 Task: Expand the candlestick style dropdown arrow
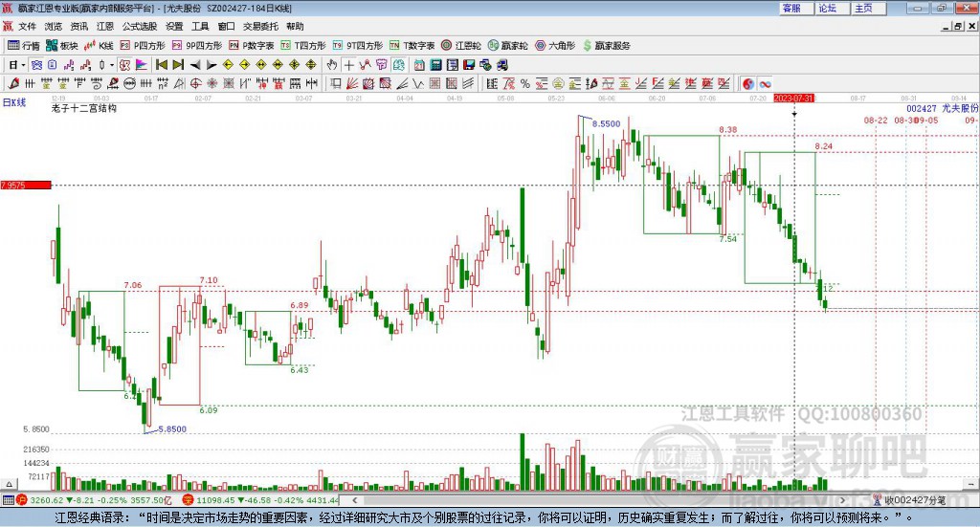pyautogui.click(x=112, y=65)
